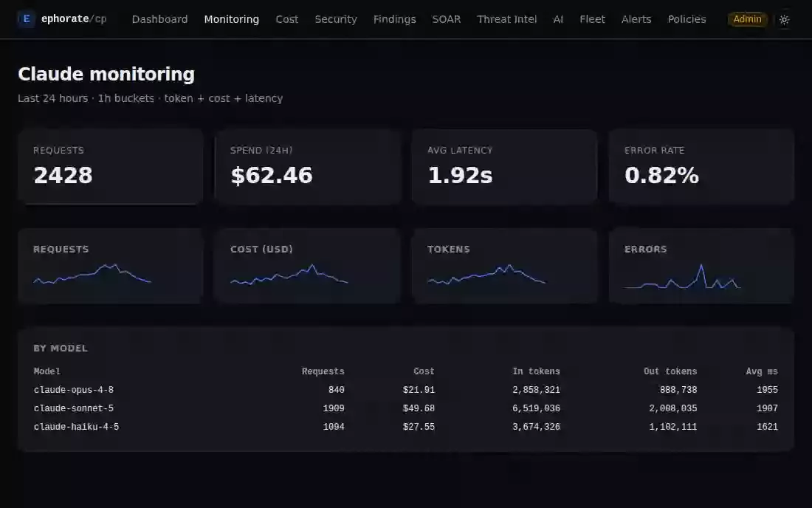Go to the Cost page
This screenshot has width=812, height=508.
click(x=287, y=19)
